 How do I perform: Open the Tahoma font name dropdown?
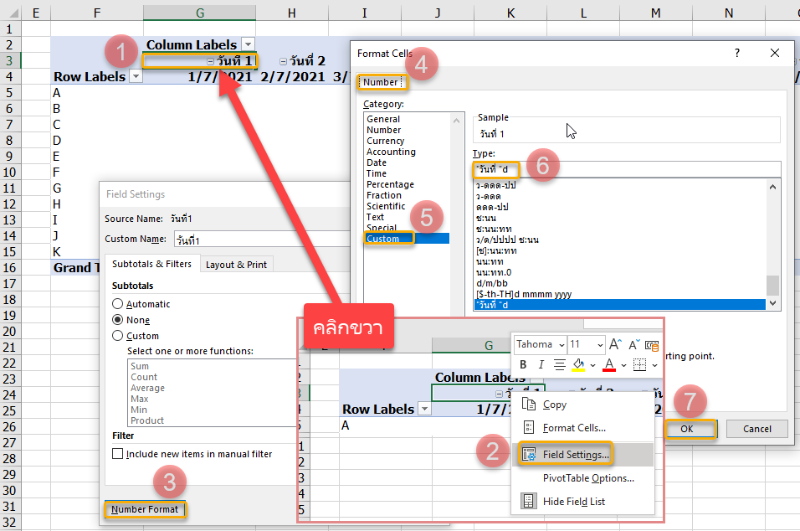pyautogui.click(x=560, y=344)
